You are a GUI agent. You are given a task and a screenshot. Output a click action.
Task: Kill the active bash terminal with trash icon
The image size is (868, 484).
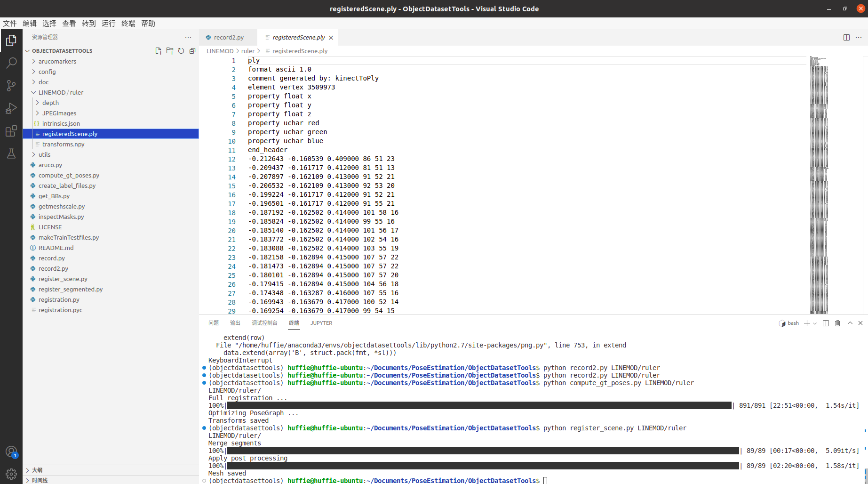(x=837, y=323)
